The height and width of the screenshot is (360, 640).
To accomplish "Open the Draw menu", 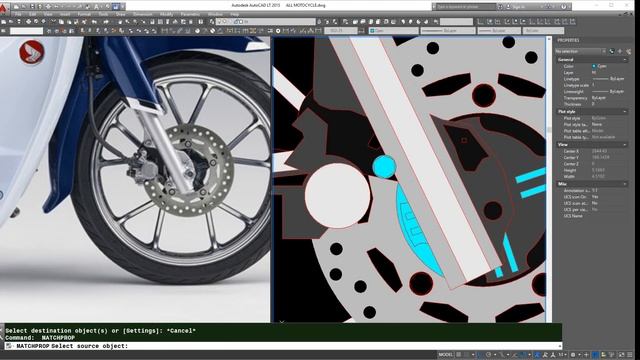I will (120, 14).
